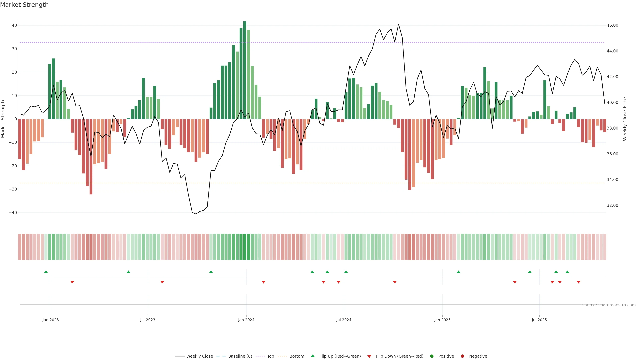Click red flip-down marker just after Jul 2023

point(162,282)
